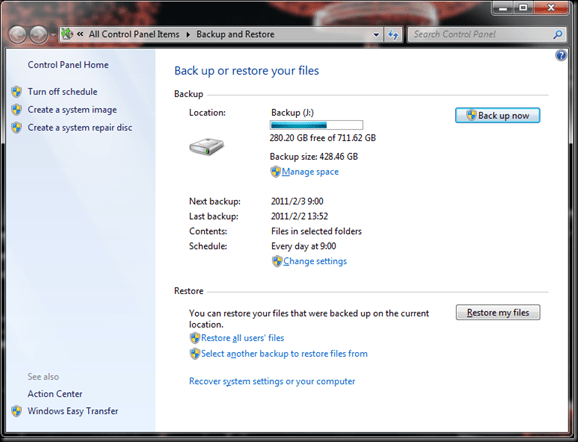Open the address bar history dropdown
578x442 pixels.
[376, 35]
